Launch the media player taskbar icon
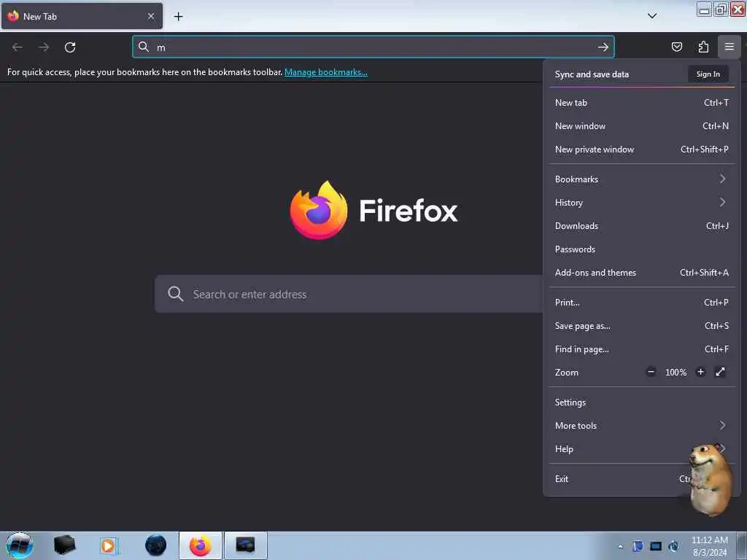The image size is (747, 560). (108, 545)
